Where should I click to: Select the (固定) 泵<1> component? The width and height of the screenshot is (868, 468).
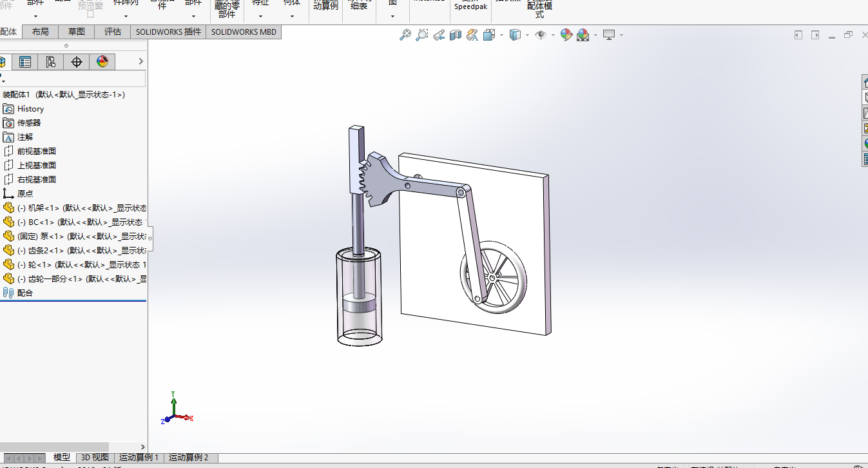(81, 236)
